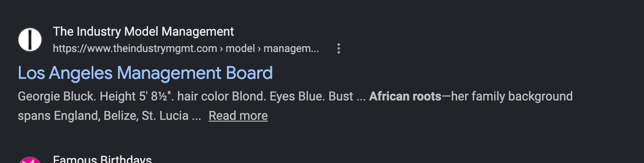
Task: Click the pink Famous Birthdays favicon
Action: pyautogui.click(x=30, y=160)
